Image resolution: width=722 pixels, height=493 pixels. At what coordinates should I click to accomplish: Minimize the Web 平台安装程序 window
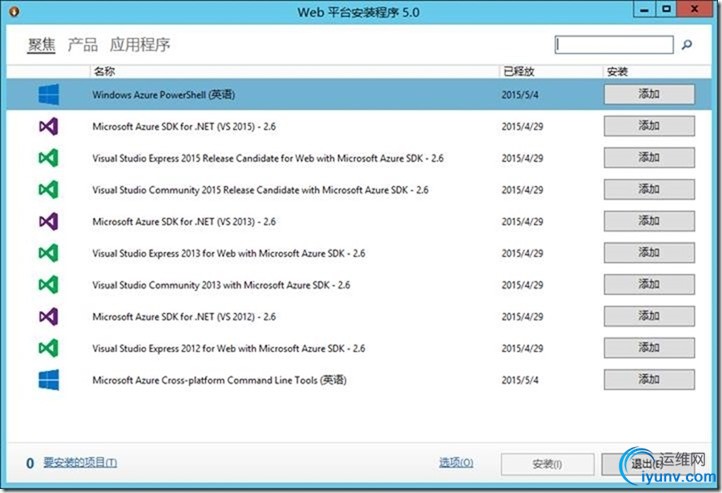644,10
